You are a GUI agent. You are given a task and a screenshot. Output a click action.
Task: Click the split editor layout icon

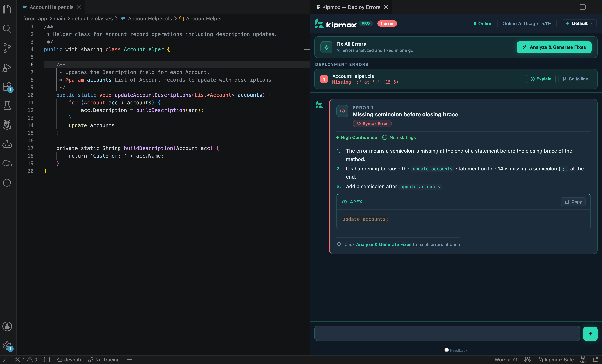pyautogui.click(x=583, y=7)
